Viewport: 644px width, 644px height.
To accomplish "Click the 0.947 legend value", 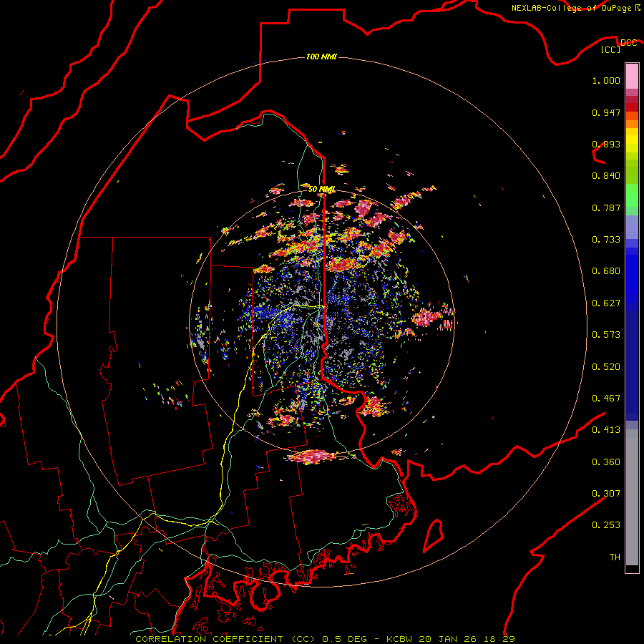I will pyautogui.click(x=606, y=112).
